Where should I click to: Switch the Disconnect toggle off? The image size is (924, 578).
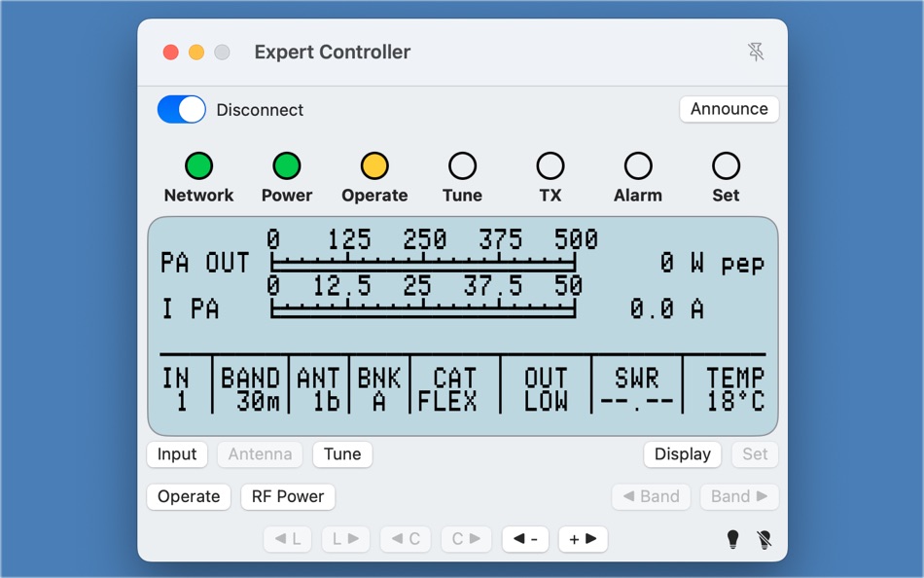180,109
